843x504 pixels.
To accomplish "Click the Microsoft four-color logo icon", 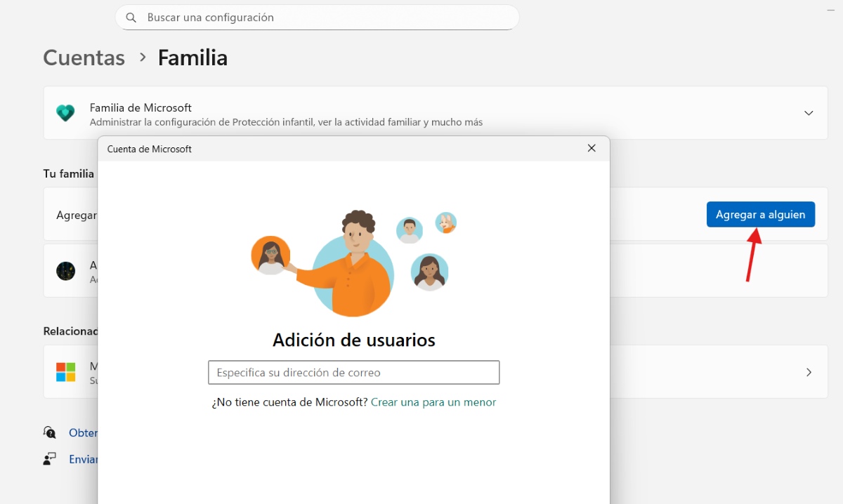I will pos(66,372).
